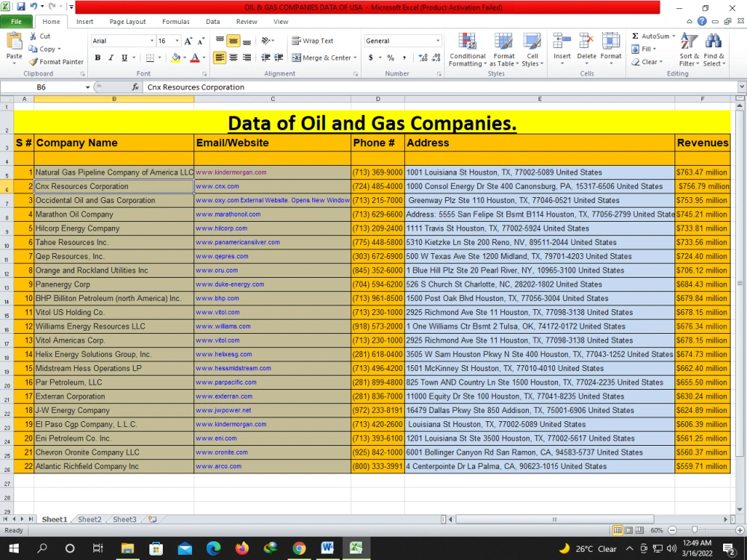Toggle Italic formatting
Image resolution: width=747 pixels, height=560 pixels.
coord(111,57)
